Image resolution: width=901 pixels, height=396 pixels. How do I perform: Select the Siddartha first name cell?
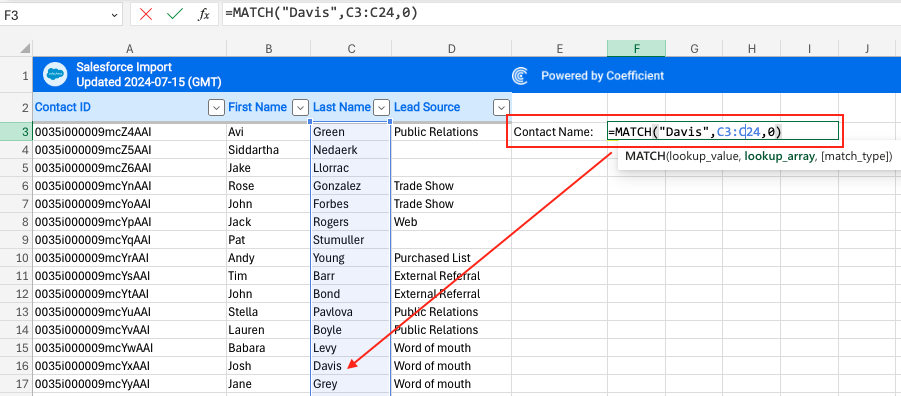(x=268, y=150)
